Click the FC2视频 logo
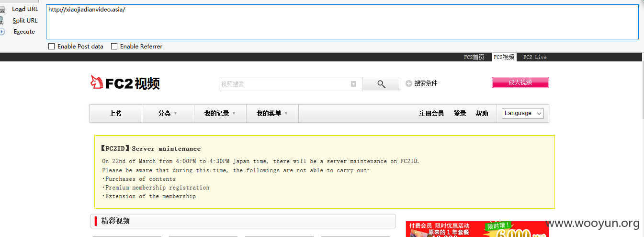This screenshot has width=644, height=237. (x=125, y=83)
